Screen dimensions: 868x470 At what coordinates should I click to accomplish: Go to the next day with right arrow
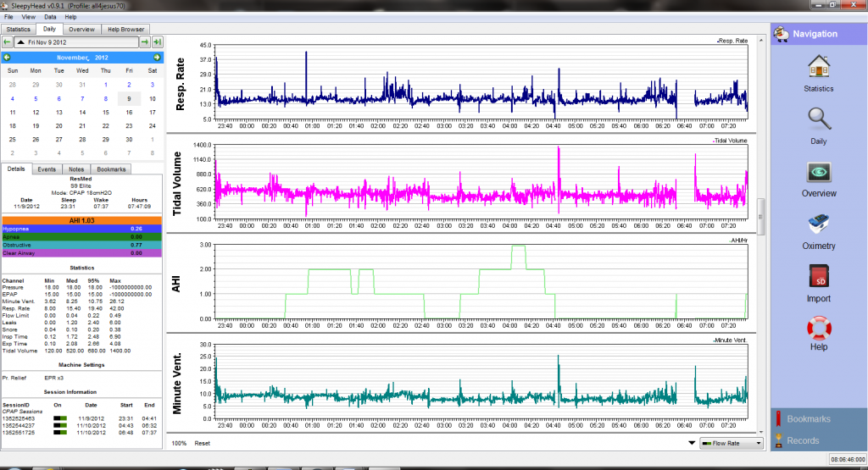pos(144,42)
